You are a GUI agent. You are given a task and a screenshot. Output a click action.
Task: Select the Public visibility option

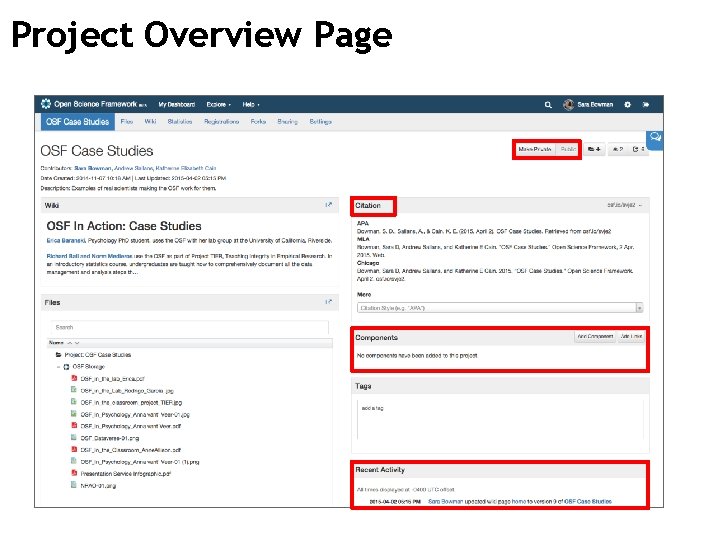click(x=568, y=149)
